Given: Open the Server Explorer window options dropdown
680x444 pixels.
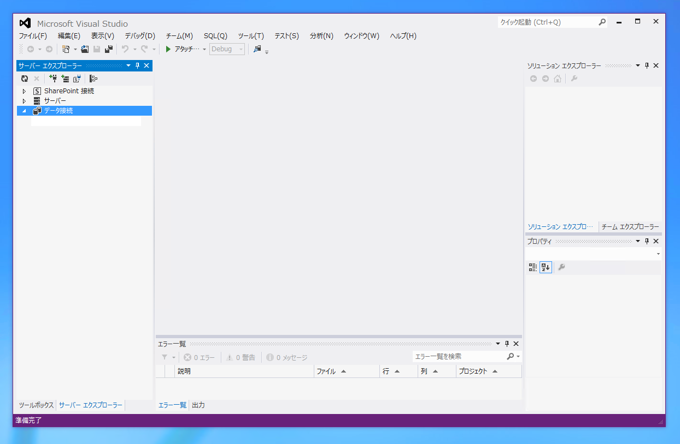Looking at the screenshot, I should pos(128,65).
